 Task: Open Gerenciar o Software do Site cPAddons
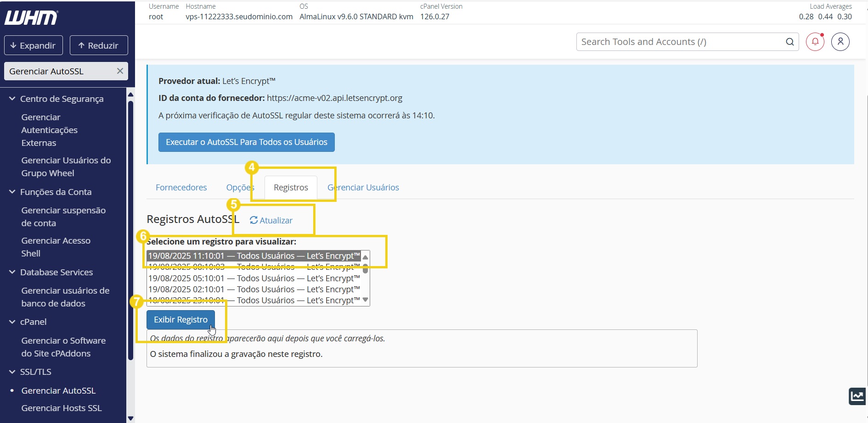click(x=63, y=347)
